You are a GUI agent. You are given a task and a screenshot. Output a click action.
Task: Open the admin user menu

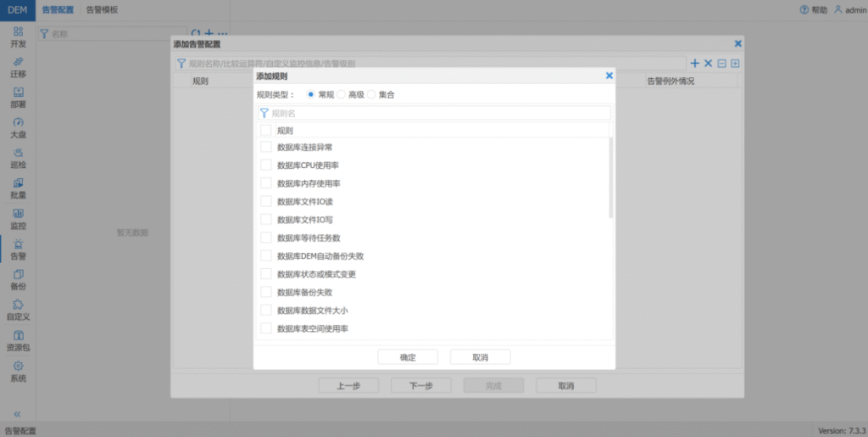(849, 10)
